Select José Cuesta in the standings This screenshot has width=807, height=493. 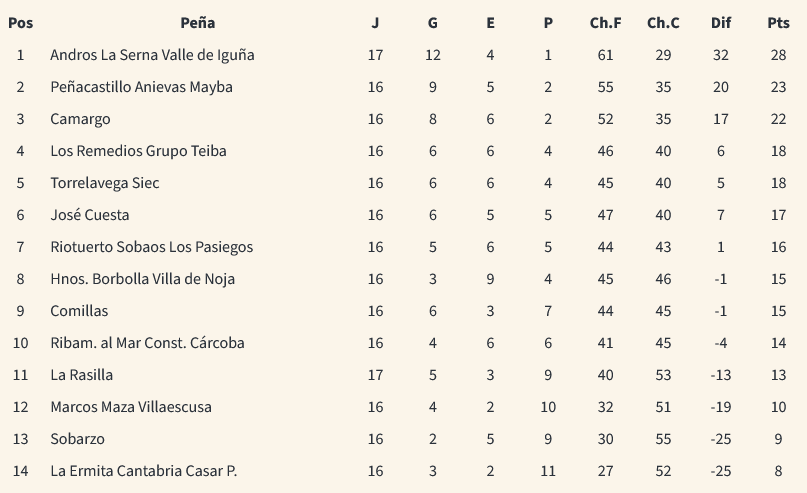(90, 215)
